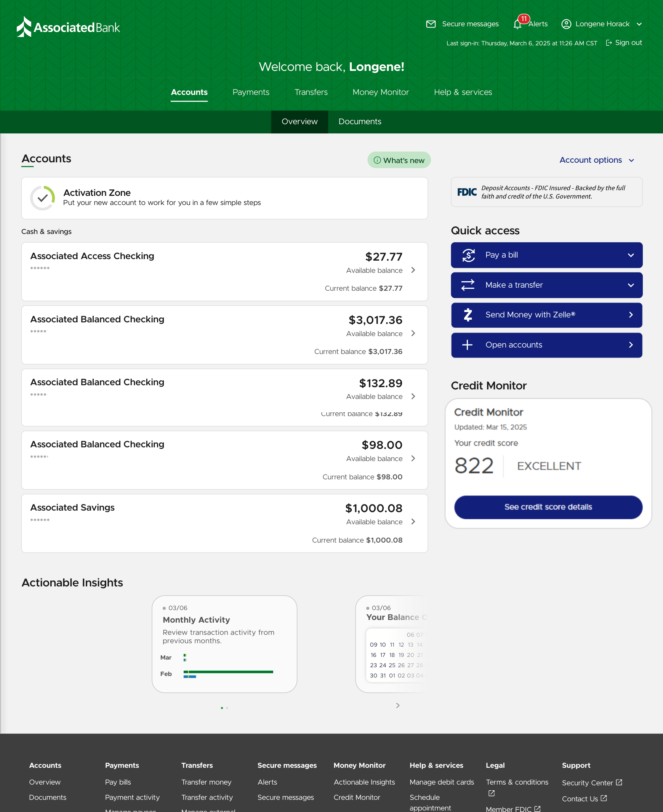
Task: Click the Activation Zone checkmark icon
Action: 42,198
